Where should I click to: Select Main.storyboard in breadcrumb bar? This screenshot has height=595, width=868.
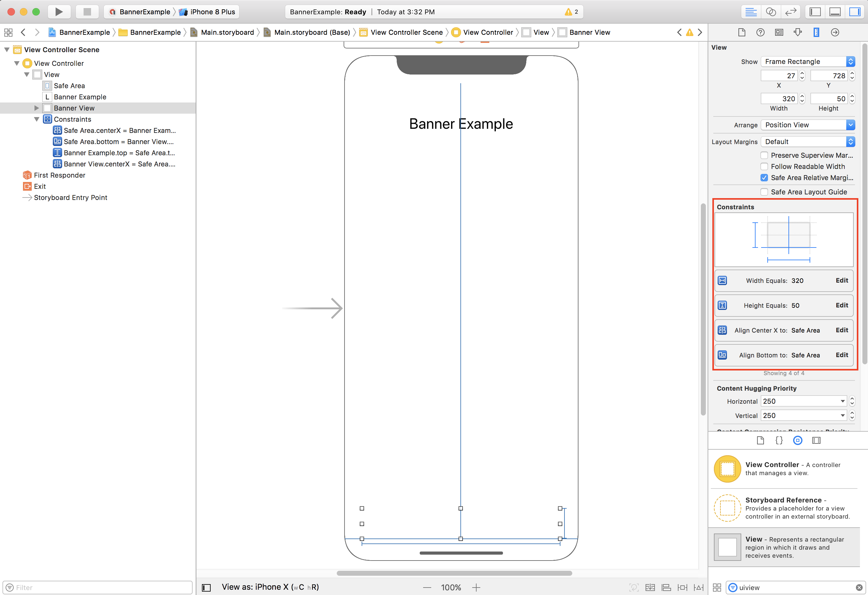tap(227, 33)
